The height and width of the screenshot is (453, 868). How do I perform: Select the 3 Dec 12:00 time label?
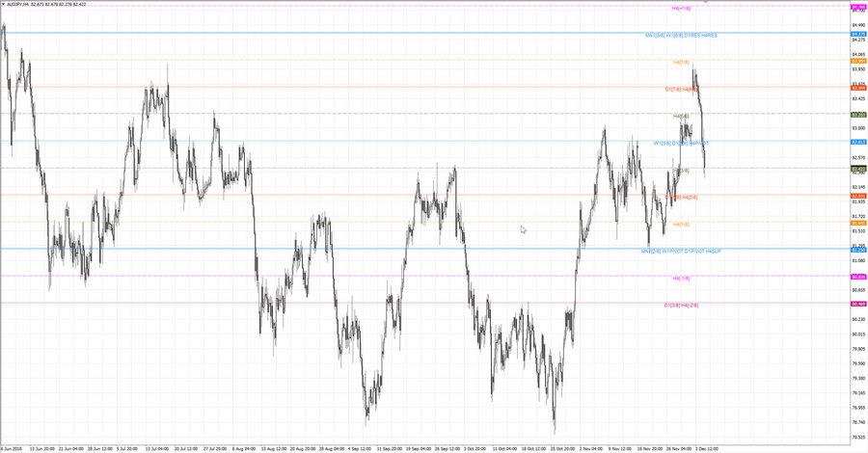707,448
